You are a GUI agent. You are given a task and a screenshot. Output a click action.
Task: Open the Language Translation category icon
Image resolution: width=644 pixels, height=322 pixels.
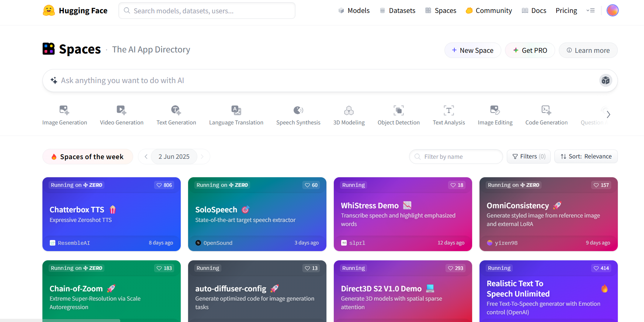coord(236,110)
